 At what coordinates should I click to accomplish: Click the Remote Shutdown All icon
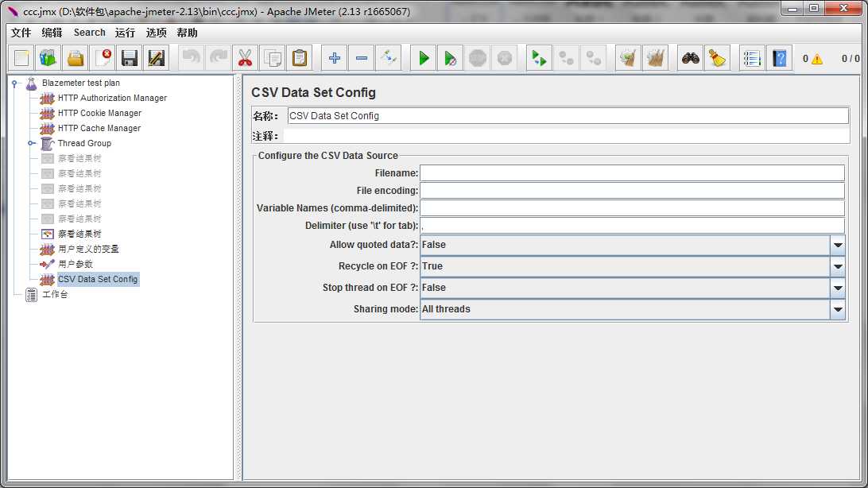point(594,58)
